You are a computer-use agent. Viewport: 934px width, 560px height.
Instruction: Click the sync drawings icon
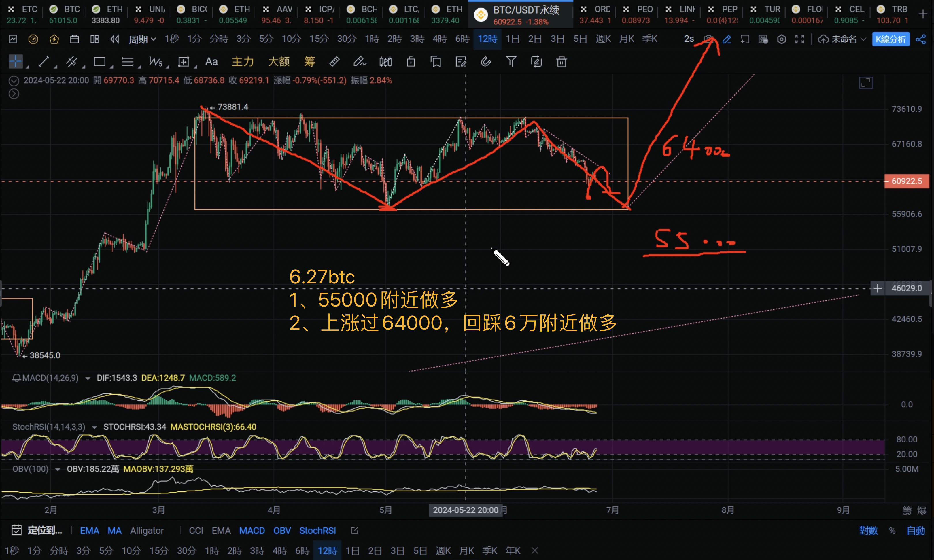pyautogui.click(x=536, y=62)
